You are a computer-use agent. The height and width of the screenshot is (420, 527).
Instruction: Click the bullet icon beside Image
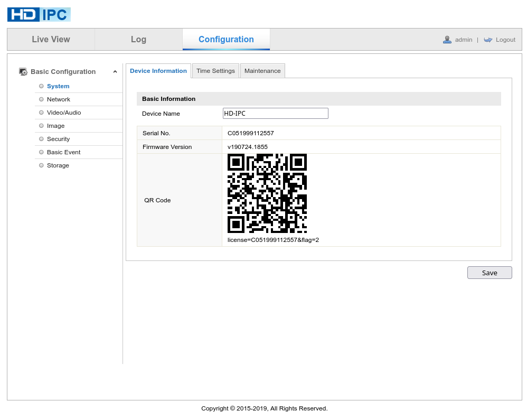click(x=41, y=126)
